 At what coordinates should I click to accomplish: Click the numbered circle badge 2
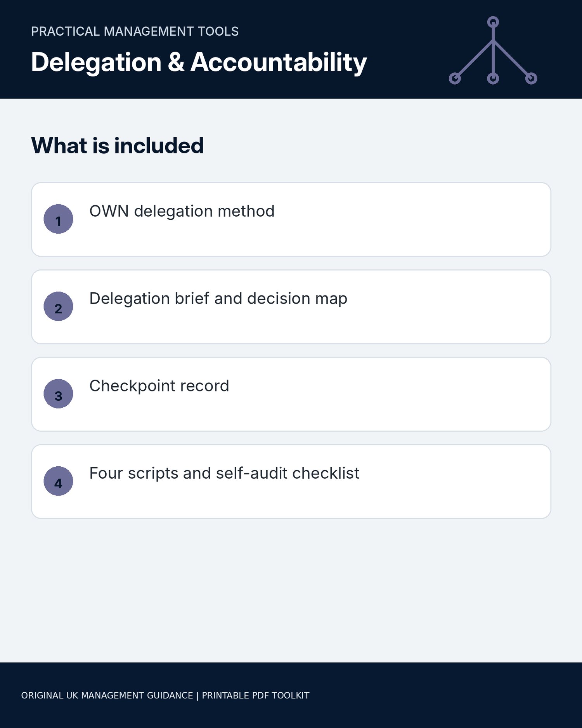pos(58,306)
